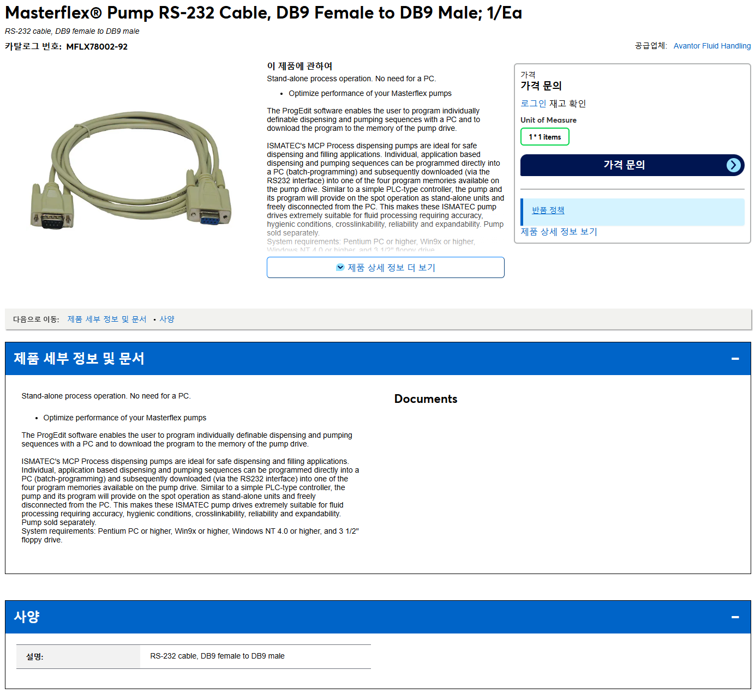Screen dimensions: 755x700
Task: Click the Unit of Measure label
Action: point(548,120)
